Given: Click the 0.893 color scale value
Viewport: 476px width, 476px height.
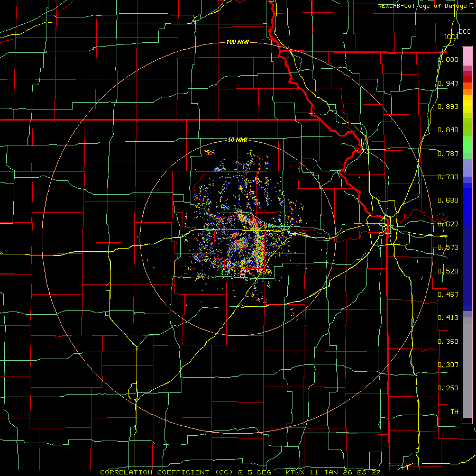Looking at the screenshot, I should click(448, 106).
